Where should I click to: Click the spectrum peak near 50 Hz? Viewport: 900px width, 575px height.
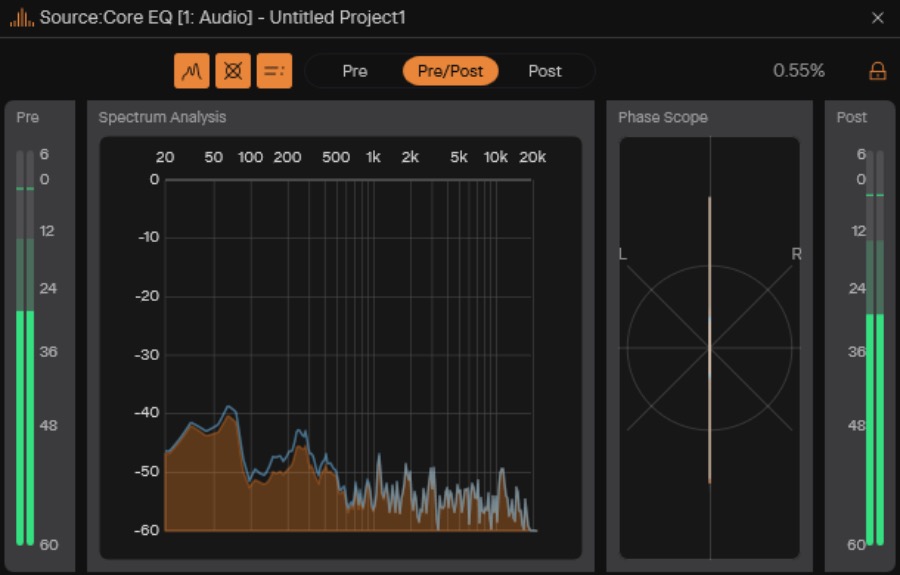click(x=230, y=408)
